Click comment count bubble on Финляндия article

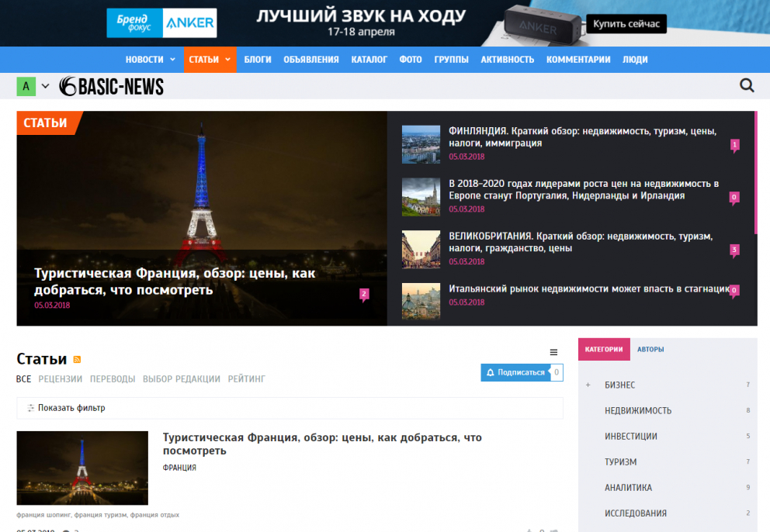(734, 145)
